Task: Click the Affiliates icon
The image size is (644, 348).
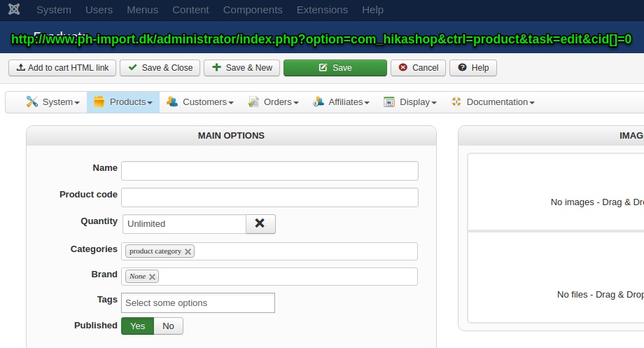Action: coord(318,102)
